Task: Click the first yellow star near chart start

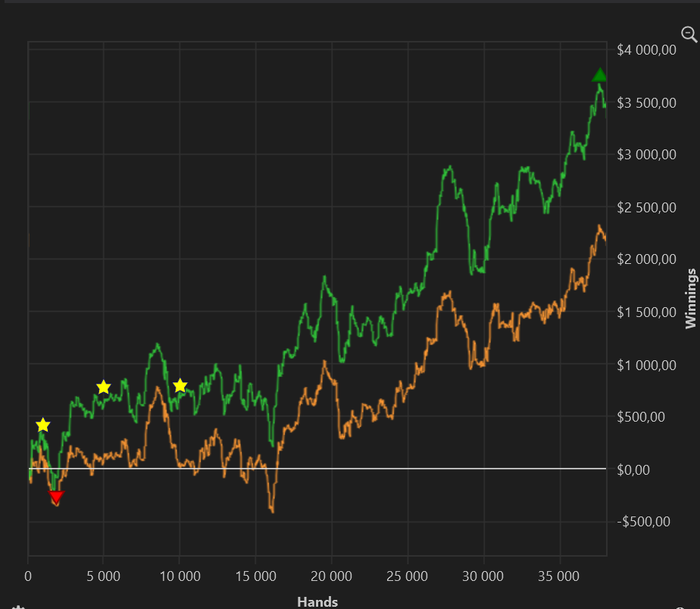Action: click(x=42, y=425)
